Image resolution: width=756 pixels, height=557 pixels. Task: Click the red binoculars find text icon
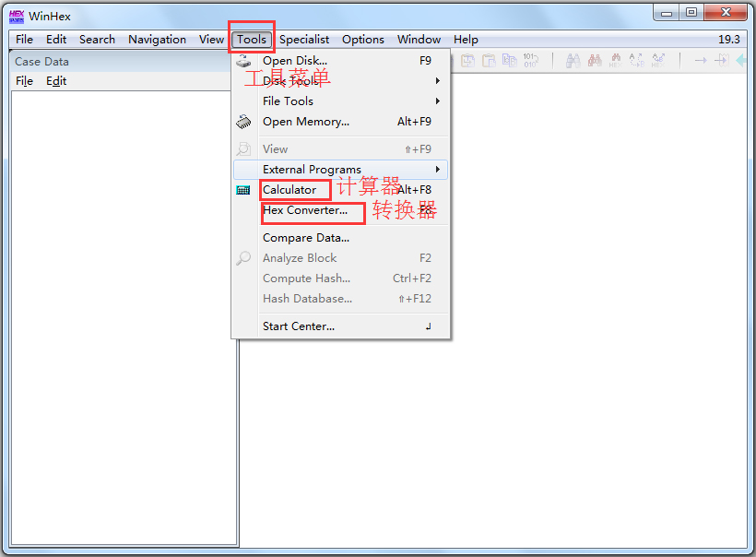pos(595,60)
